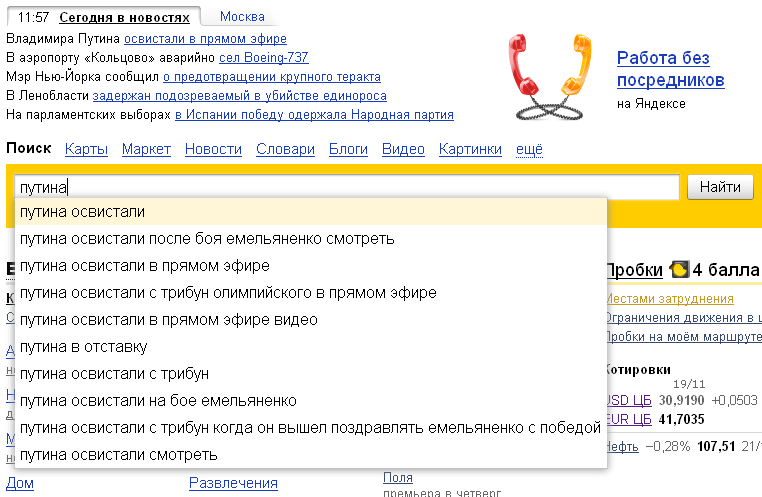Open Пробки на моём маршруте link
The height and width of the screenshot is (497, 762).
click(x=685, y=337)
